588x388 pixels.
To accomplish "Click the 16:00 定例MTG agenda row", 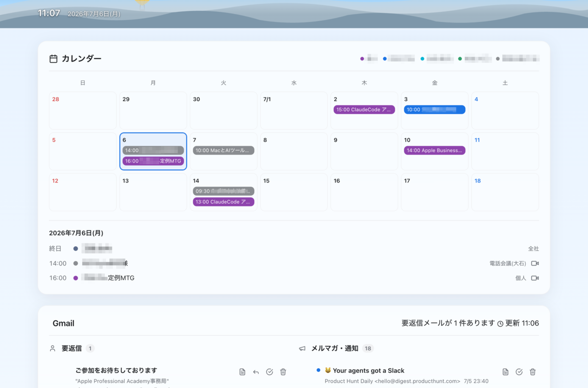I will tap(294, 278).
